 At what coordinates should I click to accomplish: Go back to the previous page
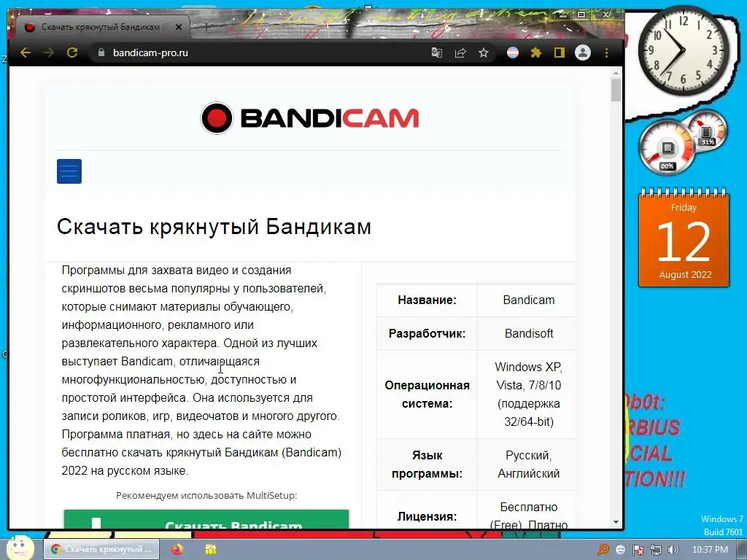26,52
